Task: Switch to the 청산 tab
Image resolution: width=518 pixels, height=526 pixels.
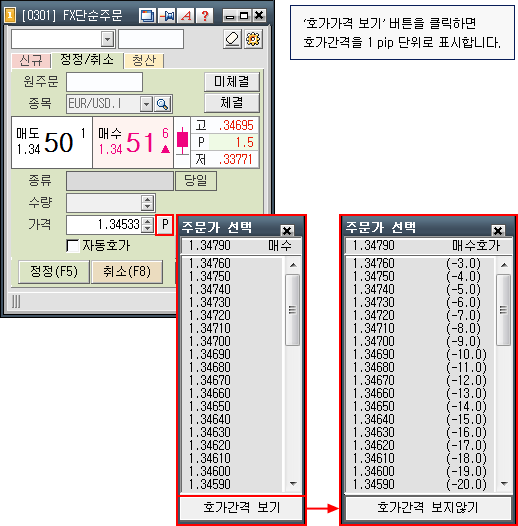Action: [x=144, y=61]
